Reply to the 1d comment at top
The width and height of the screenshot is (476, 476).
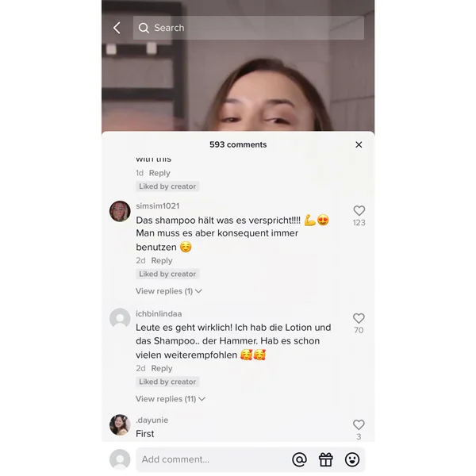159,173
